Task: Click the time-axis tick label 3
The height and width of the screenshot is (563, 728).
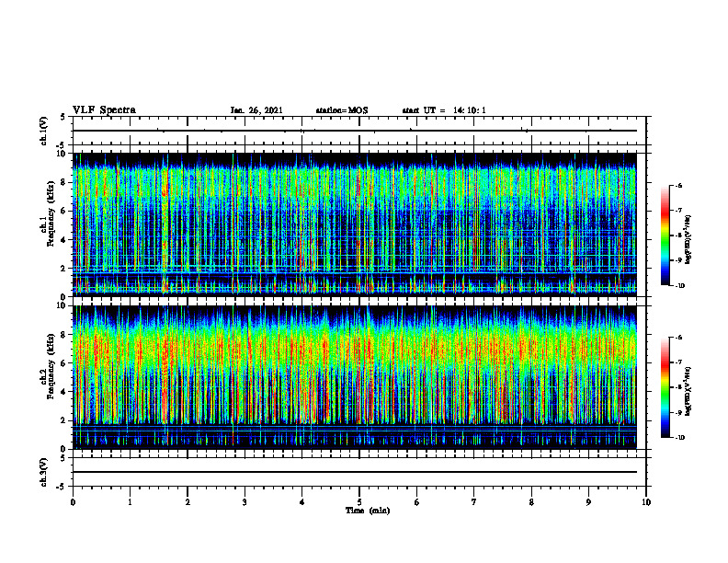Action: click(x=245, y=502)
